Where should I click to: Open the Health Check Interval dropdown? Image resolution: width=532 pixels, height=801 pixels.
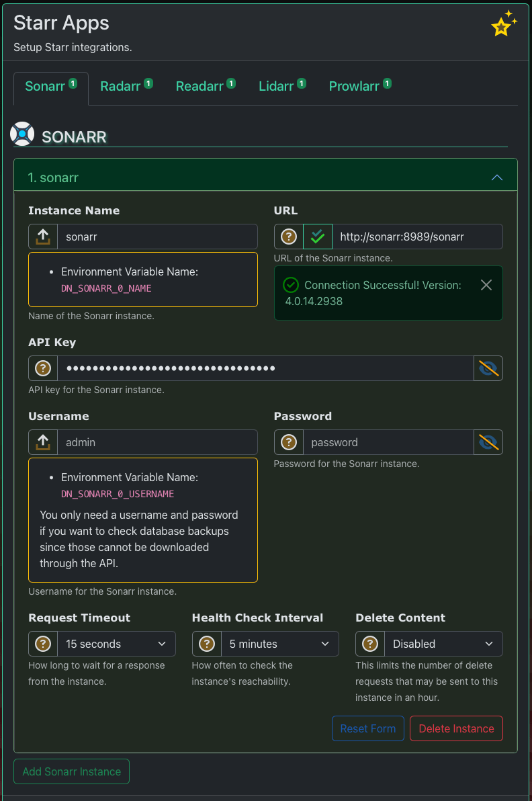(279, 644)
